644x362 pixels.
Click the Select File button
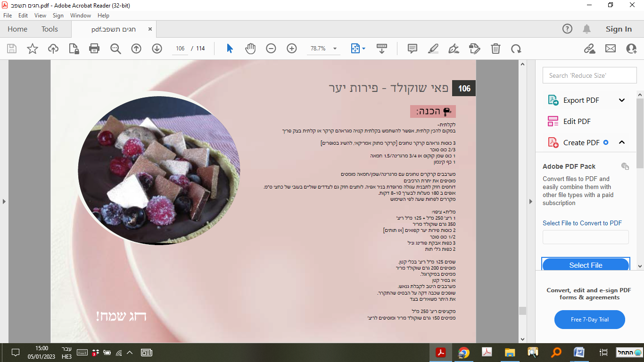tap(586, 265)
